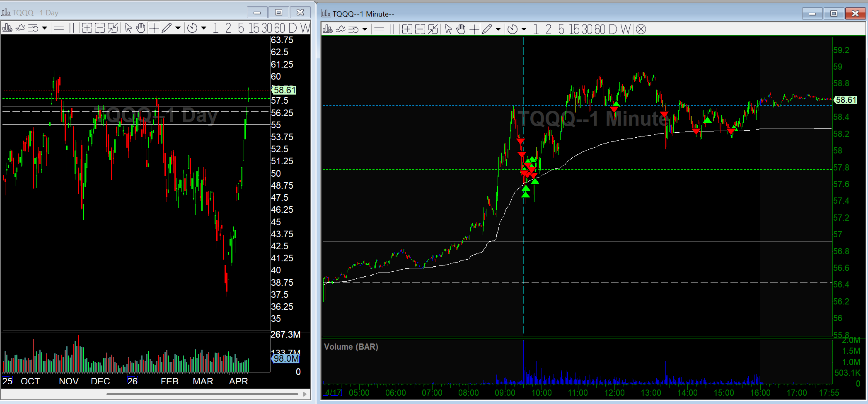Toggle the crosshair tool in 1 Minute chart
Image resolution: width=868 pixels, height=404 pixels.
[x=474, y=29]
